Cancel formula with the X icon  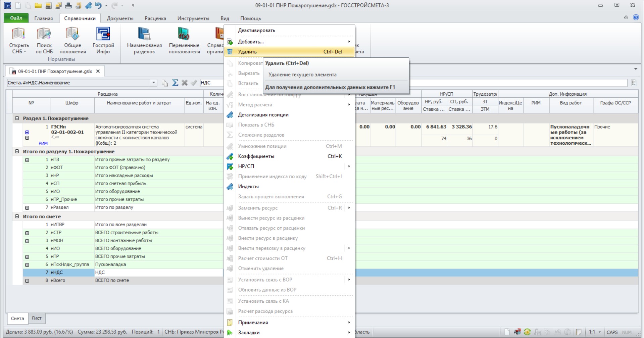(184, 83)
